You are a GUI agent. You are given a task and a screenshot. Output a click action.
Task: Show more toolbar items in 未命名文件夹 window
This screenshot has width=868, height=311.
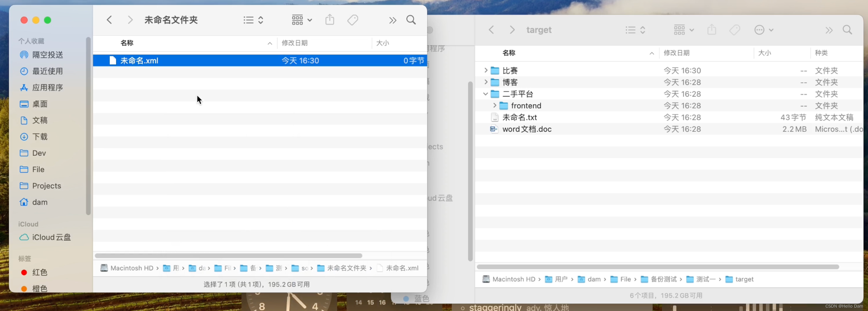pyautogui.click(x=392, y=21)
